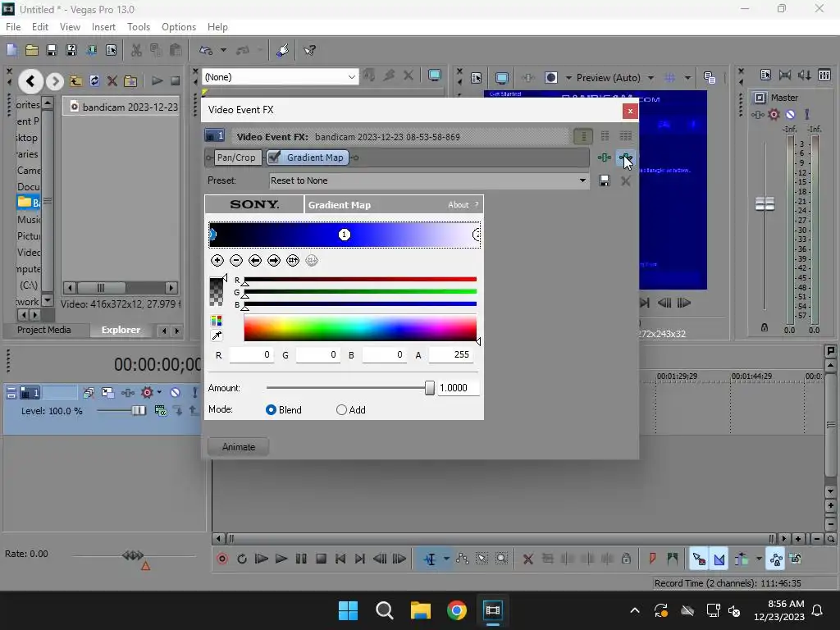Switch to the Project Media tab
Image resolution: width=840 pixels, height=630 pixels.
(x=44, y=330)
